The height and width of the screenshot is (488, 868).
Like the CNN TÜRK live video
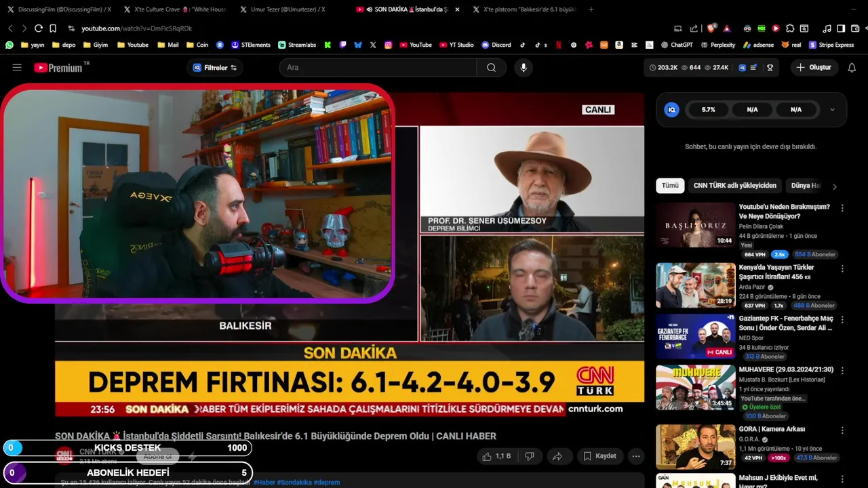(496, 456)
